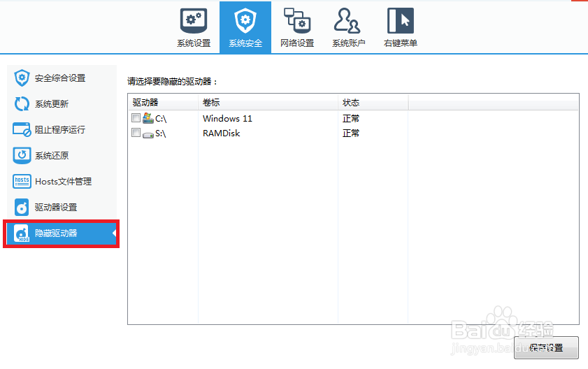The width and height of the screenshot is (588, 369).
Task: Switch to the 系统账户 tab label
Action: pos(348,43)
